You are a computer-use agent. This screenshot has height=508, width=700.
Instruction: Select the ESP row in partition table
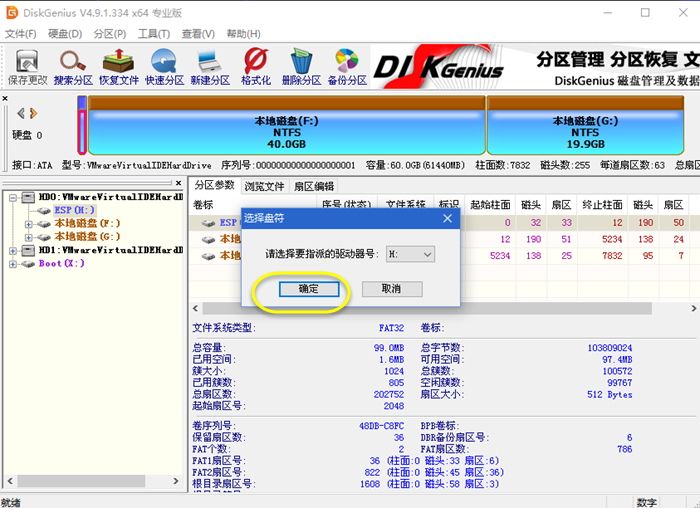(444, 222)
